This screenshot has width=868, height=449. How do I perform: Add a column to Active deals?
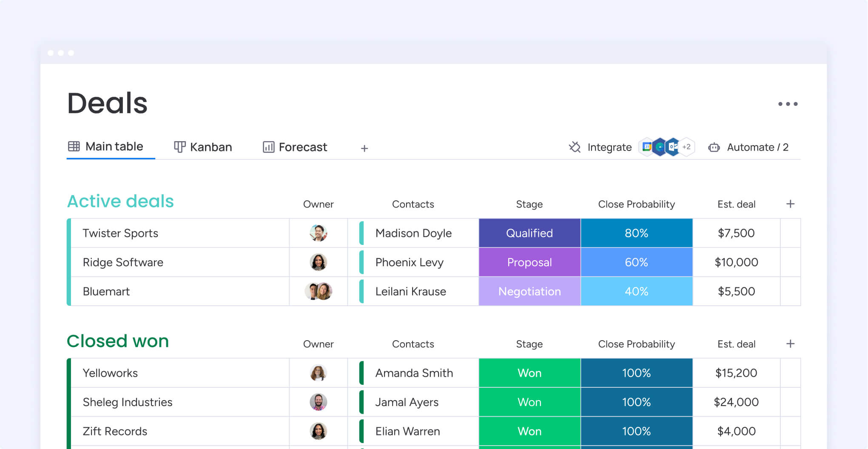click(790, 204)
